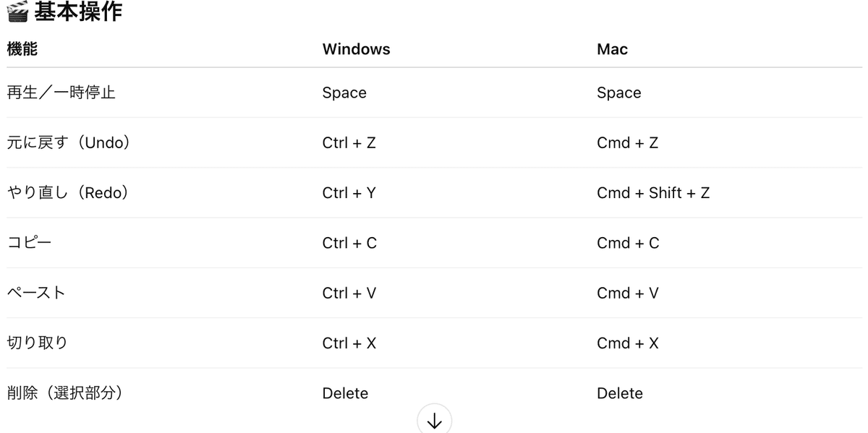Click the やり直し（Redo） row label
Viewport: 868px width, 433px height.
pos(68,193)
